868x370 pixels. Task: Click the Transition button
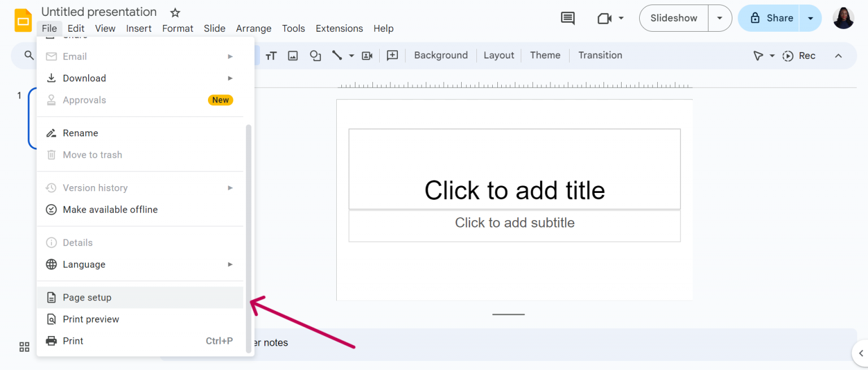coord(600,55)
